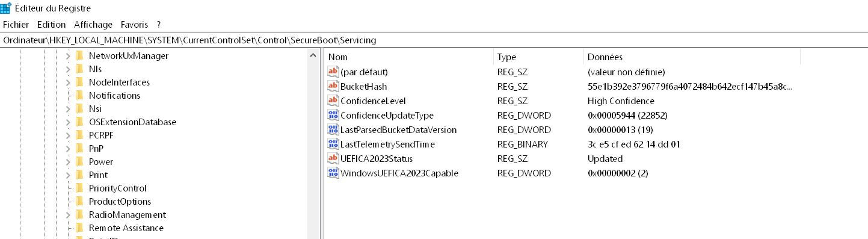868x239 pixels.
Task: Open the Favoris menu
Action: [134, 25]
